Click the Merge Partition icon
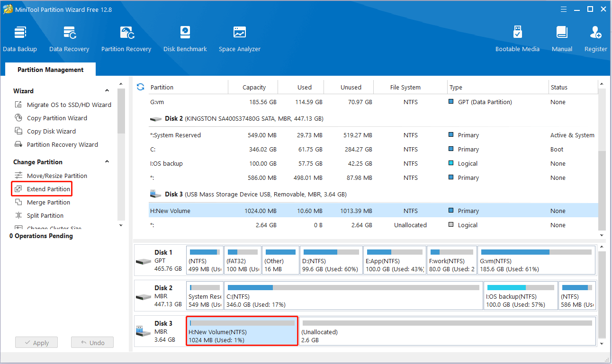The image size is (612, 364). coord(18,202)
